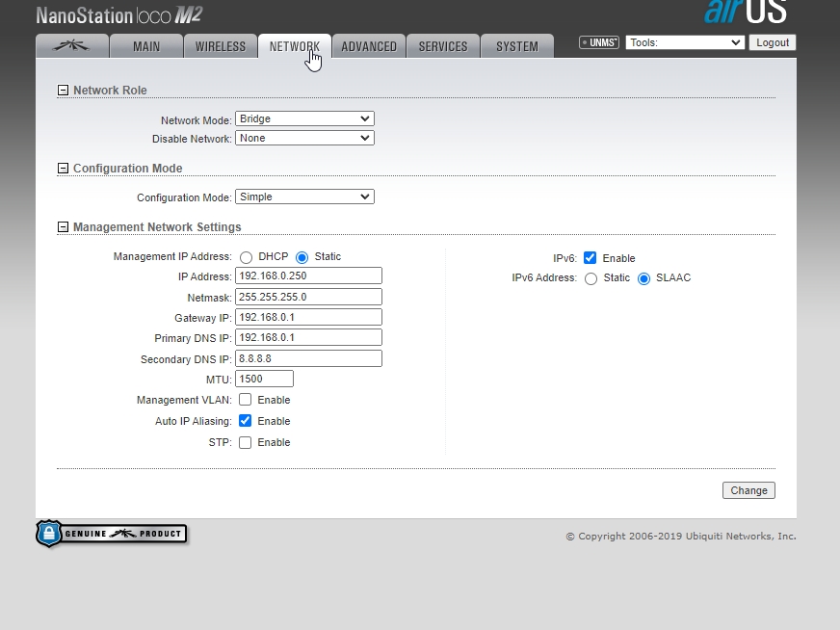Viewport: 840px width, 630px height.
Task: Select Static for Management IP Address
Action: 302,257
